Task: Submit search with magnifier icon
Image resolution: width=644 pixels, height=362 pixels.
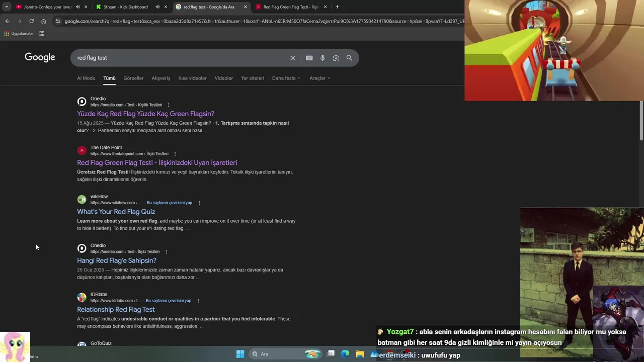Action: (349, 58)
